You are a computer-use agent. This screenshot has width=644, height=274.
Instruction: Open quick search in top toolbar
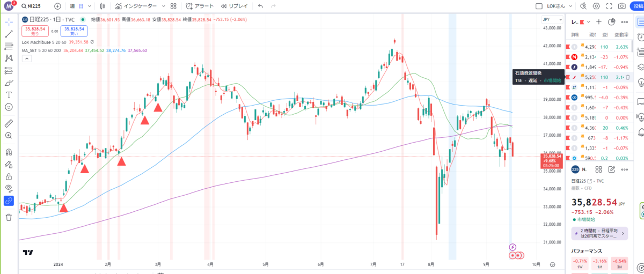(x=584, y=6)
